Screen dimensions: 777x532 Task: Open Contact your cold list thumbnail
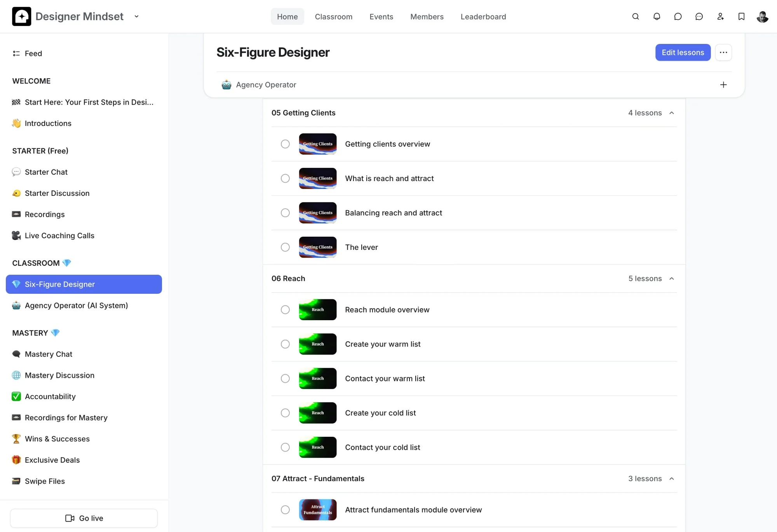(x=318, y=447)
